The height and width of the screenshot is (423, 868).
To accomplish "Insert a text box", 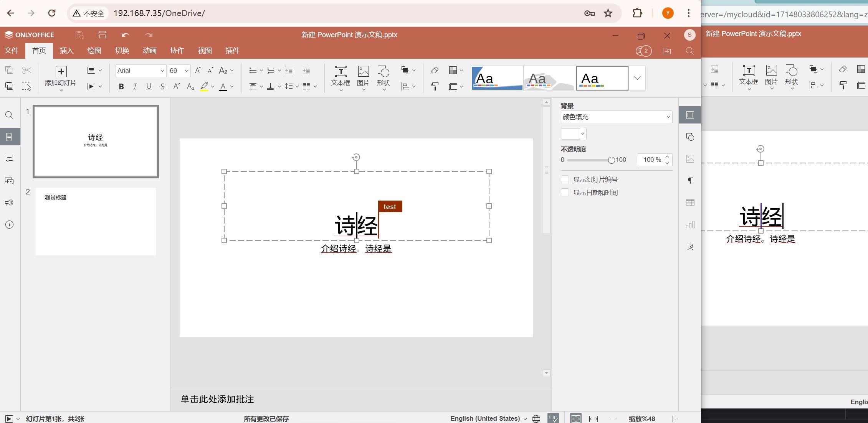I will coord(340,77).
